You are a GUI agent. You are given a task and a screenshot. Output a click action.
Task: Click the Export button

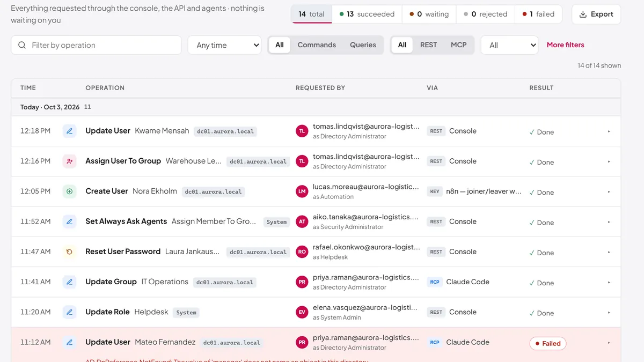[596, 14]
